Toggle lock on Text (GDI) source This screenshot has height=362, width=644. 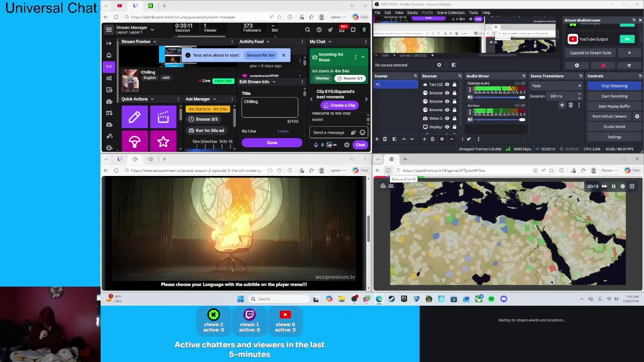454,84
